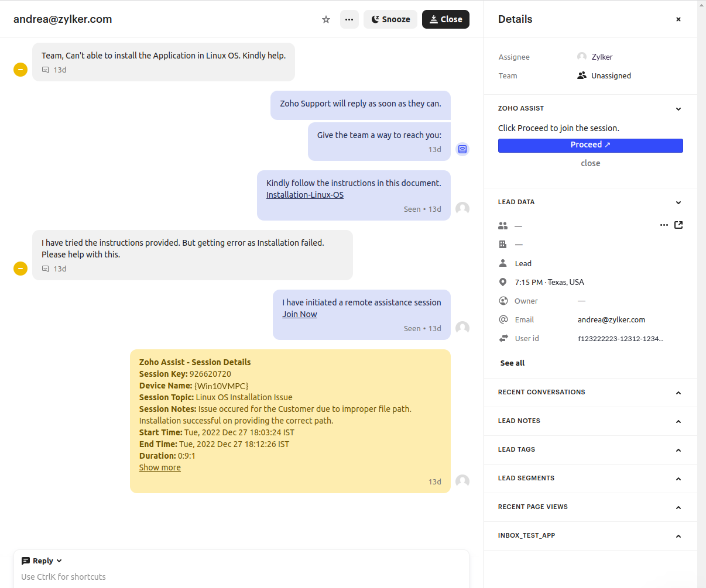Click the lead data ellipsis icon
The width and height of the screenshot is (706, 588).
click(x=664, y=225)
